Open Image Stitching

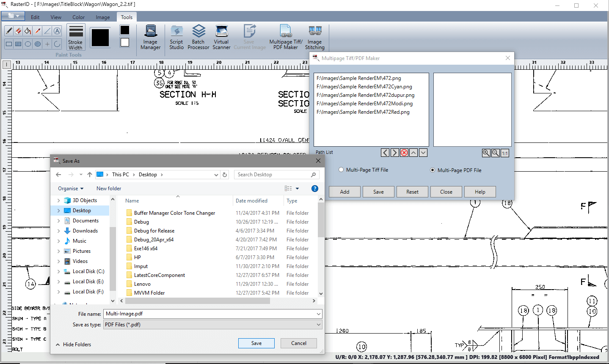tap(314, 37)
